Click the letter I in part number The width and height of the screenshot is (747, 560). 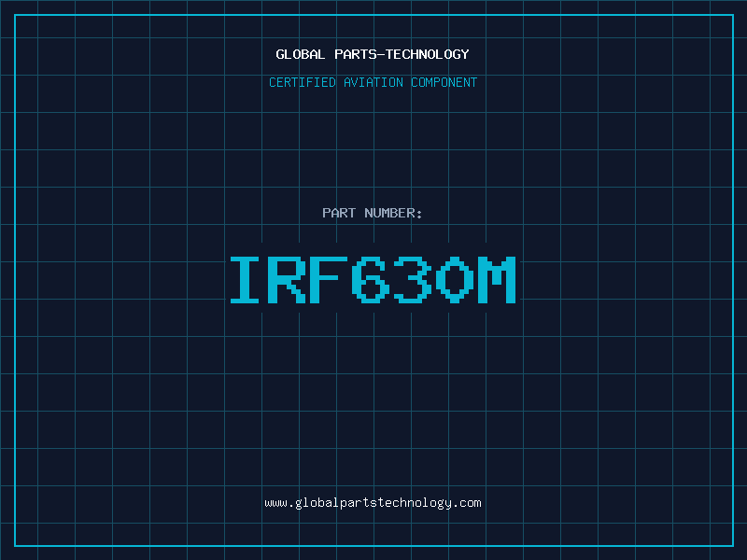(x=246, y=280)
